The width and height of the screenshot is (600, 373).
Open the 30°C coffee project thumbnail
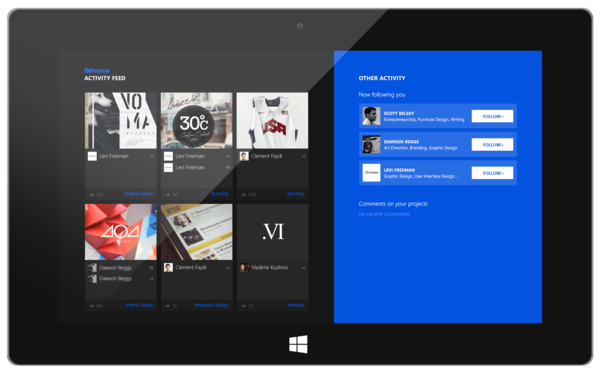tap(196, 120)
